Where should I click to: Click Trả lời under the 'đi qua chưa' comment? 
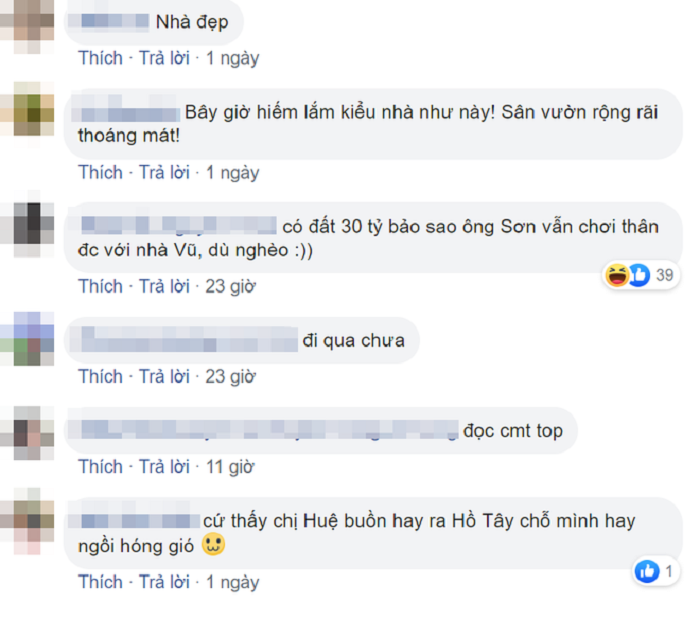164,376
